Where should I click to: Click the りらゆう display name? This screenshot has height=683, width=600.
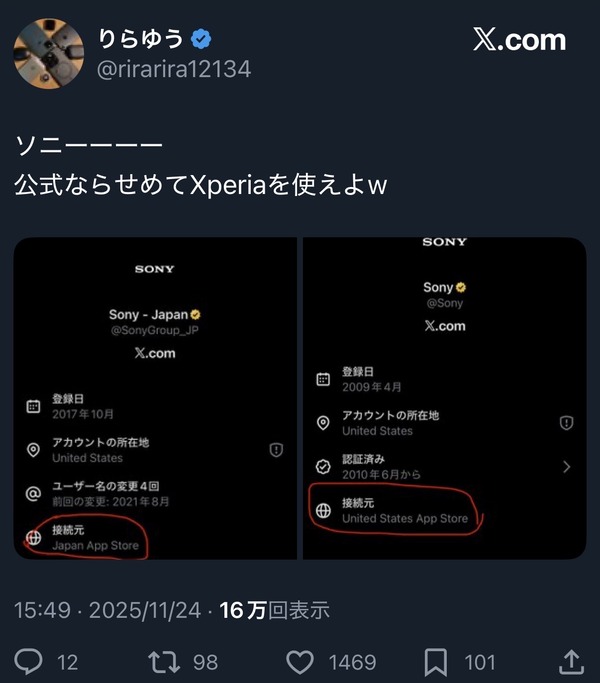click(140, 38)
